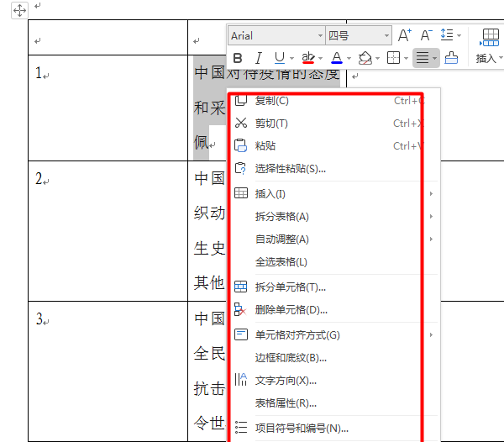Open 表格属性(R)... dialog
504x442 pixels.
(x=286, y=403)
